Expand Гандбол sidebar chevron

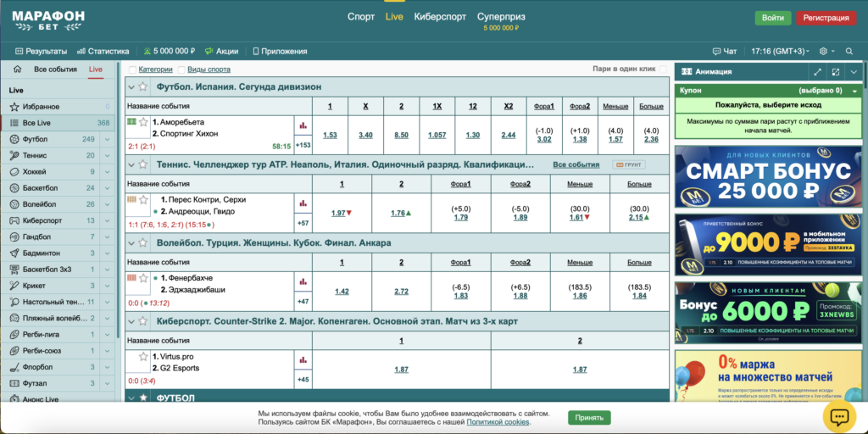pos(107,237)
